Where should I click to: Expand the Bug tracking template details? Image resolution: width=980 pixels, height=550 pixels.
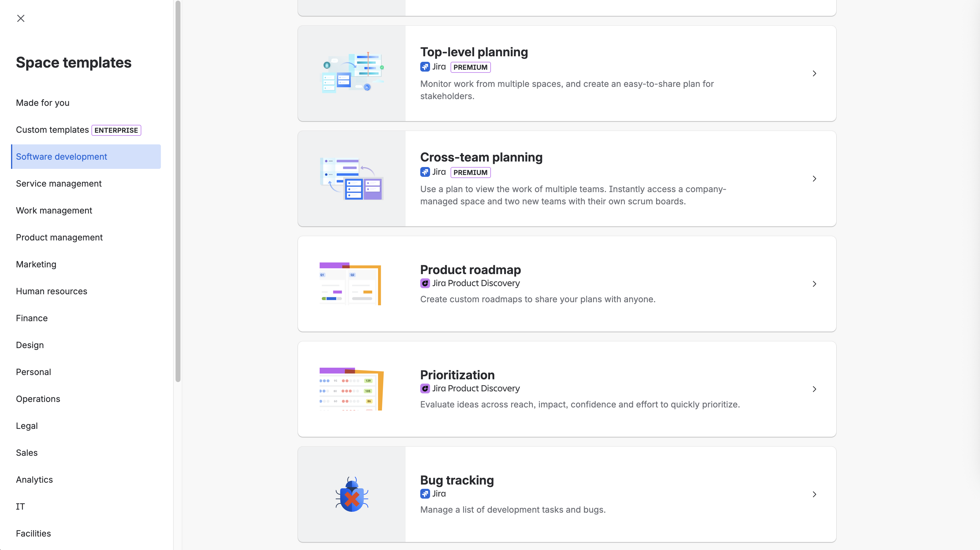click(814, 494)
